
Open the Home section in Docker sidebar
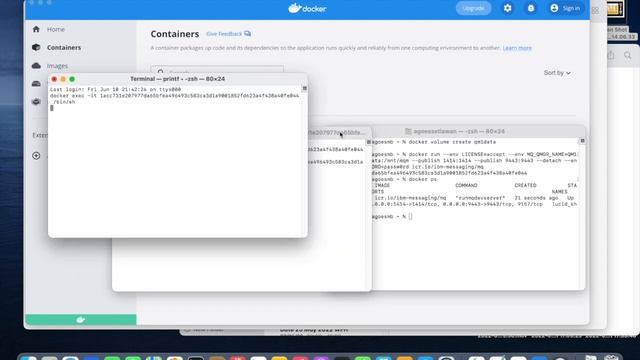(56, 29)
